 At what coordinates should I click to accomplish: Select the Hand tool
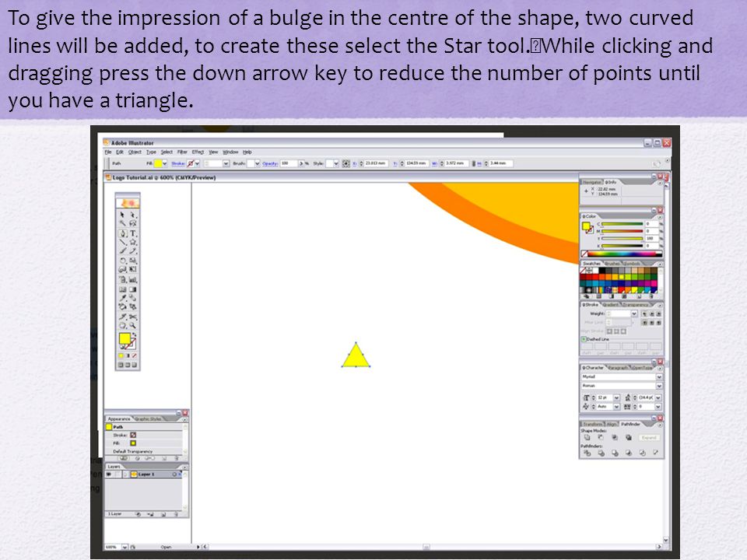[122, 326]
